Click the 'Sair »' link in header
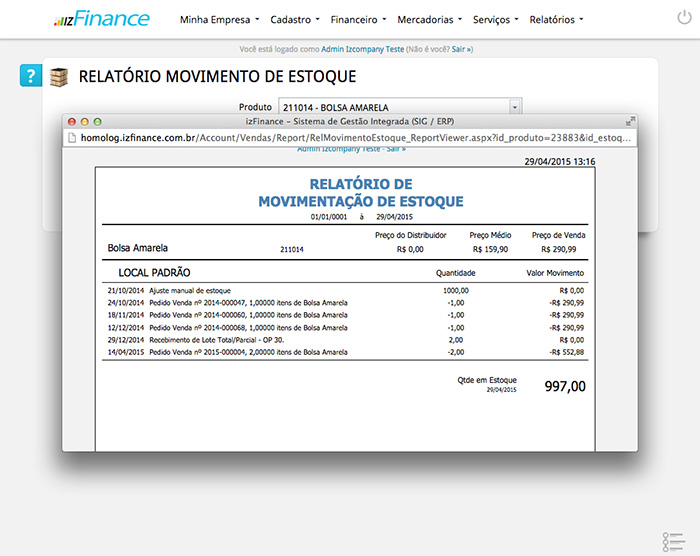This screenshot has width=700, height=556. [x=462, y=48]
